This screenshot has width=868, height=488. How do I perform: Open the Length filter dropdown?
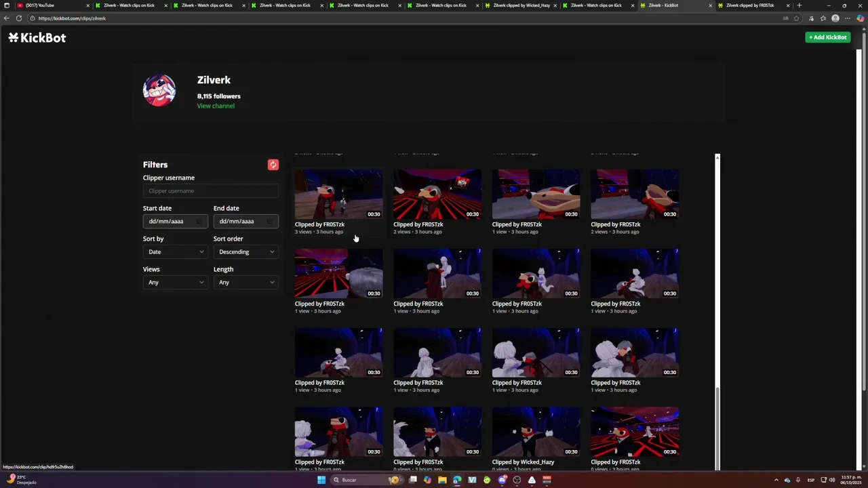pyautogui.click(x=245, y=283)
